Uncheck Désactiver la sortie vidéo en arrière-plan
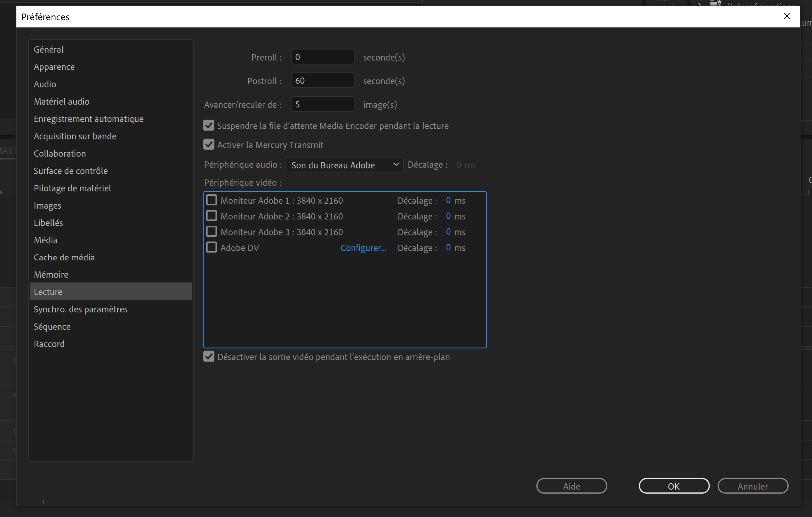 point(209,357)
